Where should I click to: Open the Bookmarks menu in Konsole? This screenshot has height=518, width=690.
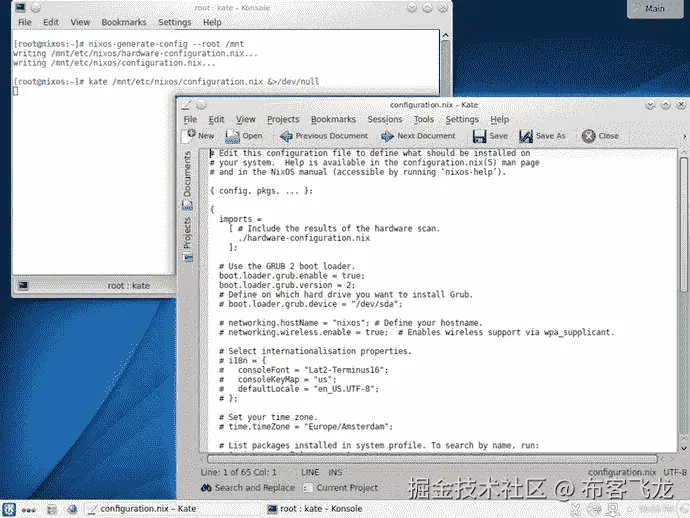click(x=124, y=22)
